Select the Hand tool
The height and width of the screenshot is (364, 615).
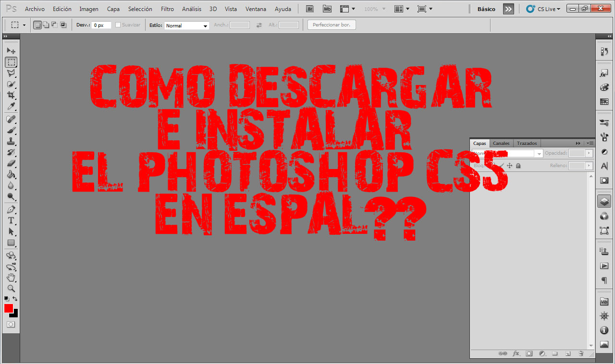[11, 278]
